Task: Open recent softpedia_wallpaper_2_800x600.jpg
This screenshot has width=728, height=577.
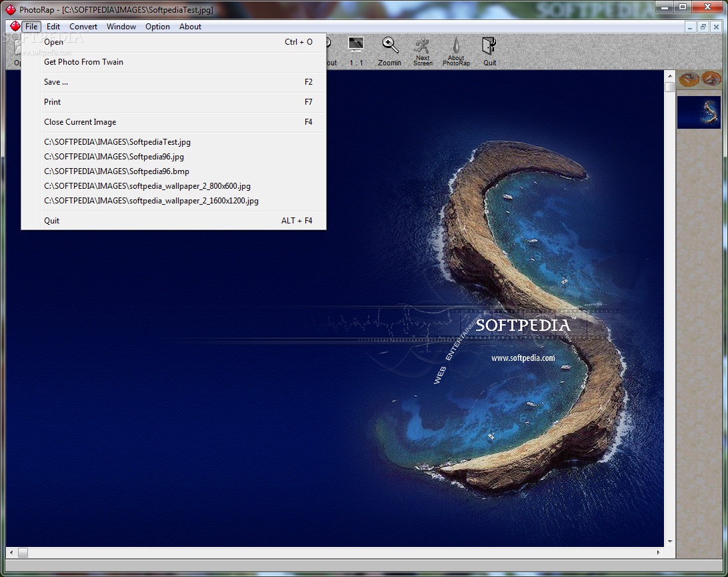Action: (173, 186)
